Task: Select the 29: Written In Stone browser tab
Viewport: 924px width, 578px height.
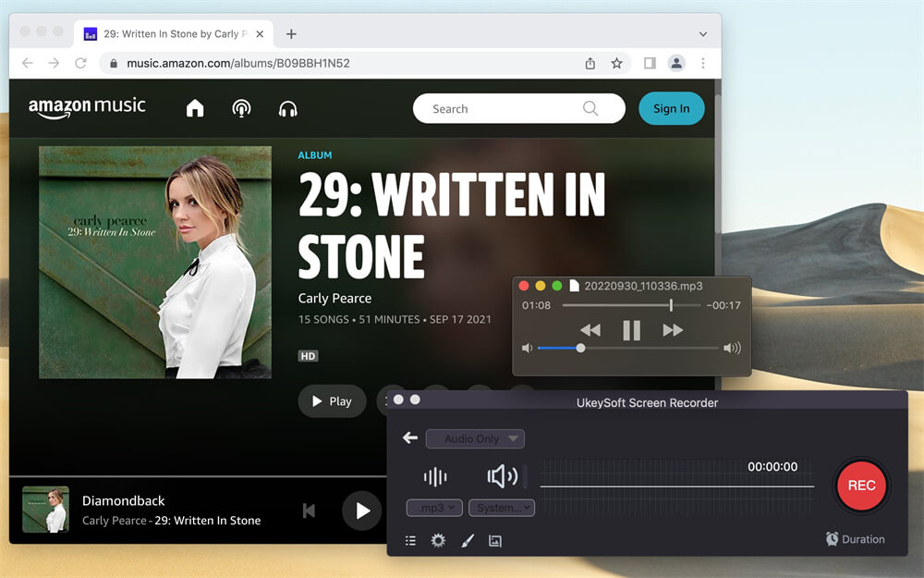Action: [x=174, y=34]
